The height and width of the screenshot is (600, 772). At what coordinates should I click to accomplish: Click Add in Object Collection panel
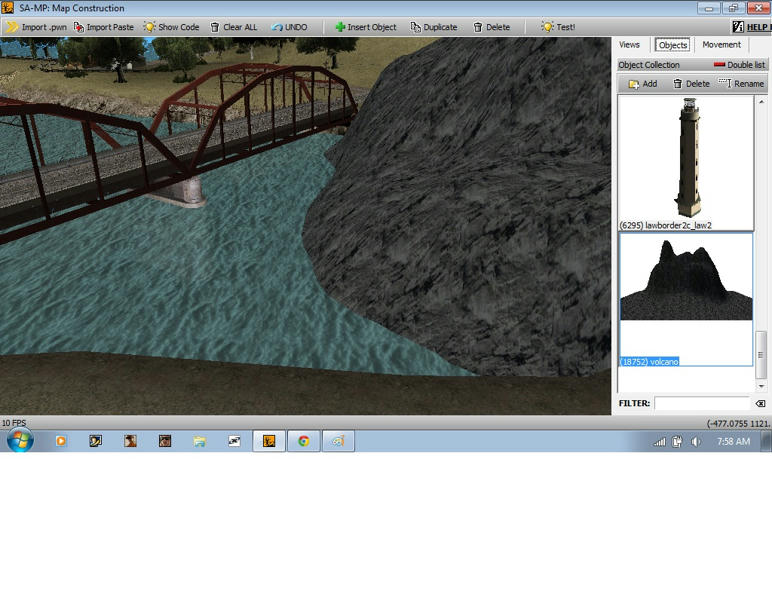[x=643, y=84]
